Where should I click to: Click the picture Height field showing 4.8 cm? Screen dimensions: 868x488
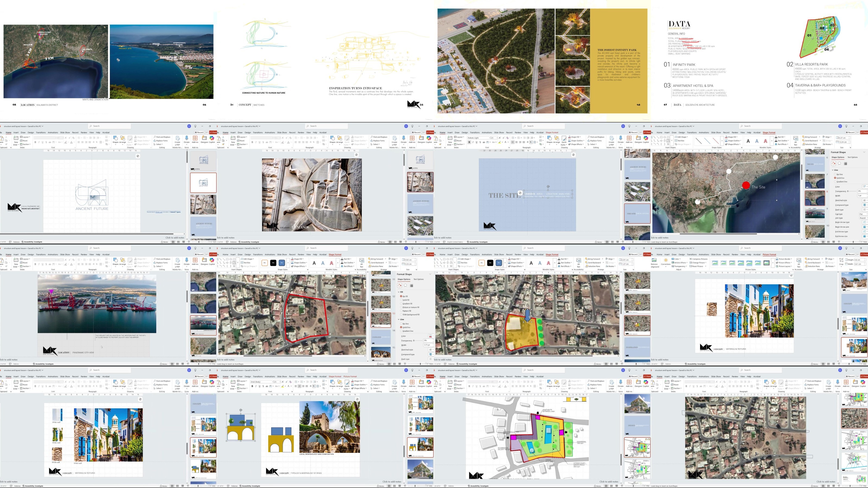(860, 260)
